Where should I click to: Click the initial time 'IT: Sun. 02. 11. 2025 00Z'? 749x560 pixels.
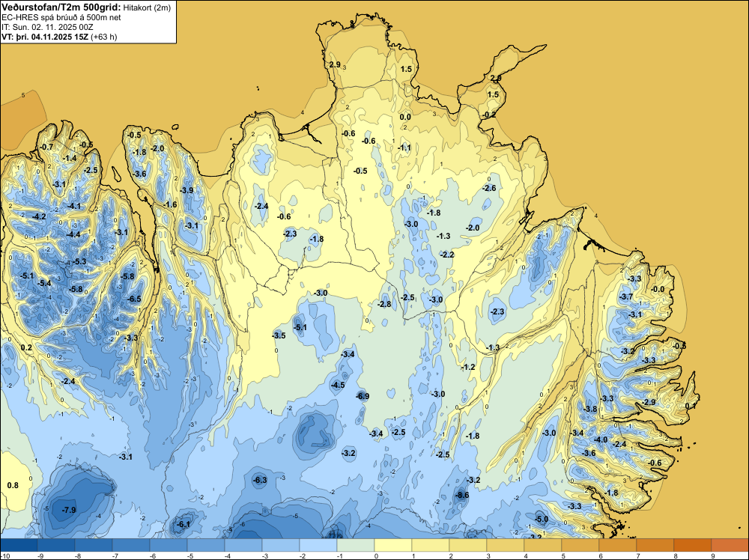tap(47, 27)
